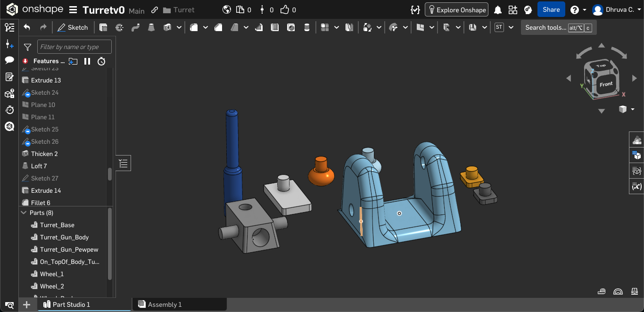Select the Sweep tool icon
This screenshot has height=312, width=644.
pos(135,27)
